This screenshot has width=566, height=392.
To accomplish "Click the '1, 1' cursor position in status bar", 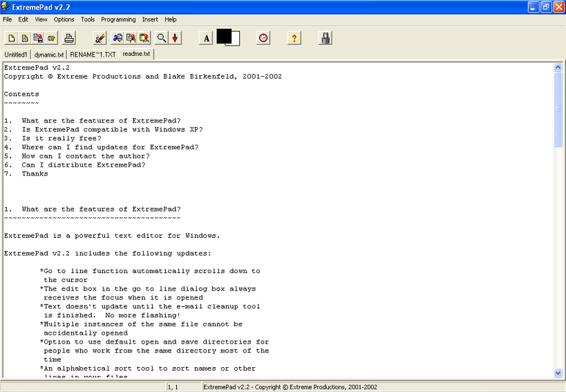I will pyautogui.click(x=173, y=387).
